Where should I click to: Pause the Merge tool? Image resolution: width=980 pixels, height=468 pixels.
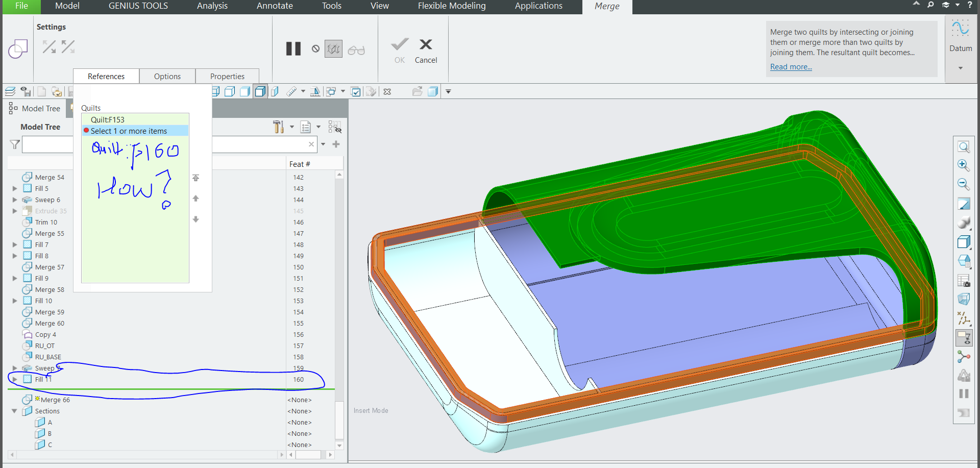pos(293,49)
